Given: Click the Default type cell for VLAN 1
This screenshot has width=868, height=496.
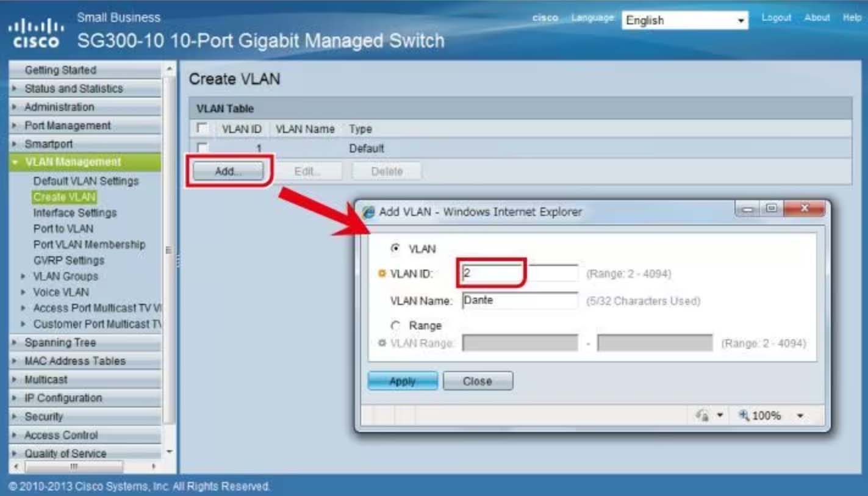Looking at the screenshot, I should coord(367,148).
